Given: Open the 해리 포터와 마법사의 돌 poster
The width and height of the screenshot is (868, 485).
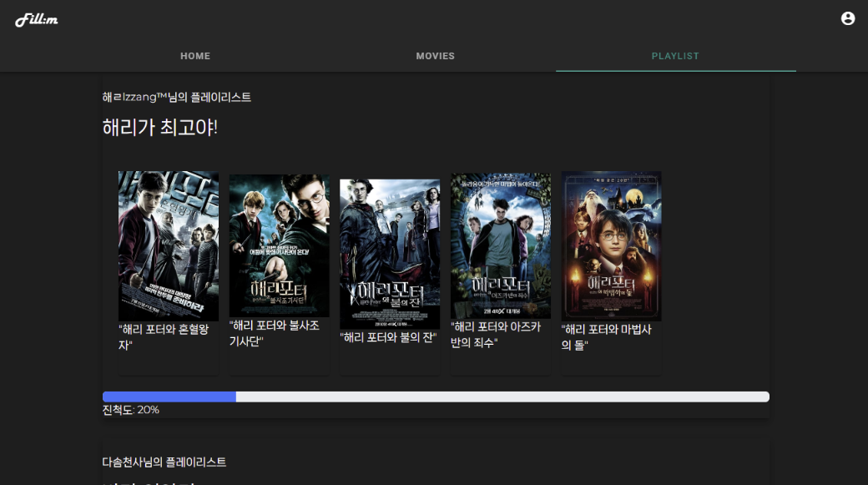Looking at the screenshot, I should (x=611, y=245).
